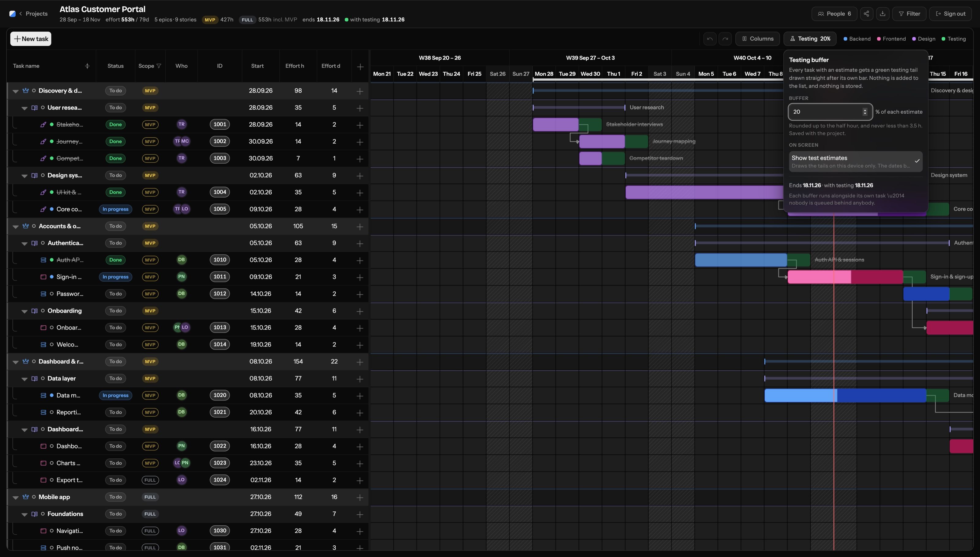
Task: Open Columns menu
Action: coord(757,39)
